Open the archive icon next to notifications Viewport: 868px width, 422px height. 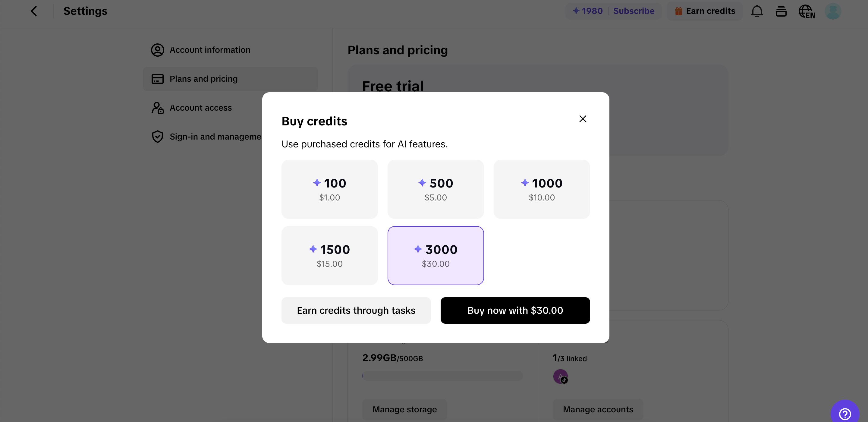(781, 11)
